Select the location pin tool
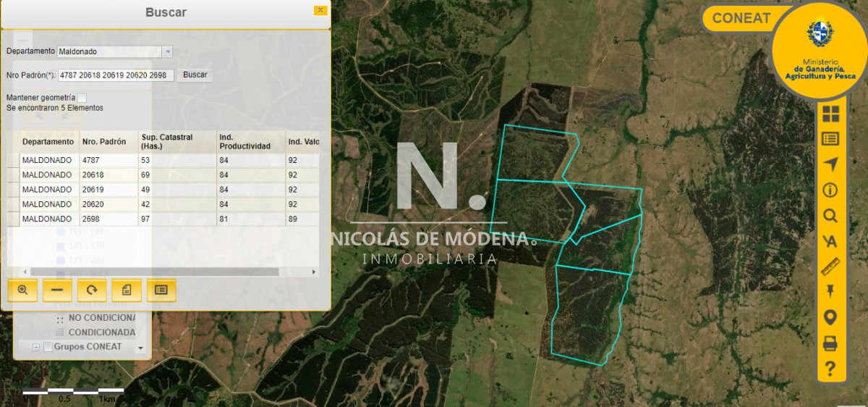Image resolution: width=868 pixels, height=407 pixels. coord(830,318)
